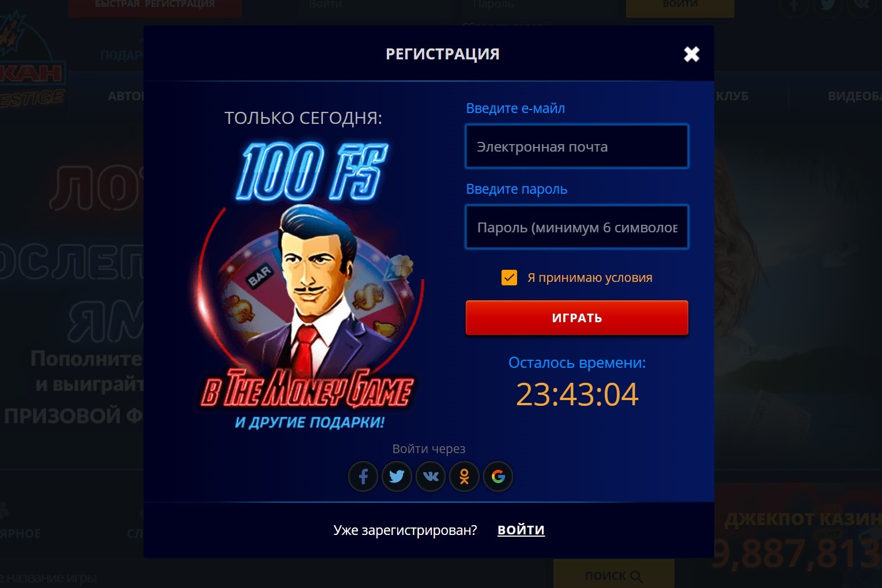Screen dimensions: 882x588
Task: Click the dimmed БЫСТРАЯ РЕГИСТРАЦИЯ button
Action: (x=154, y=6)
